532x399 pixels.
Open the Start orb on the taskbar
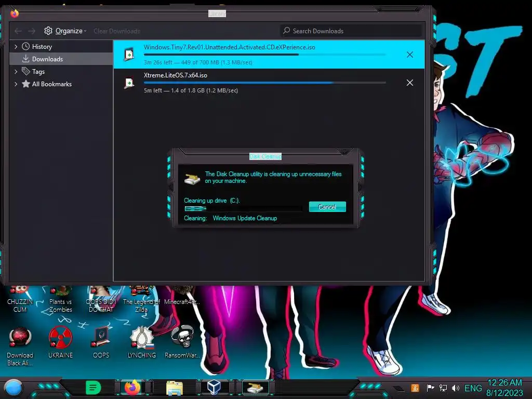click(14, 388)
